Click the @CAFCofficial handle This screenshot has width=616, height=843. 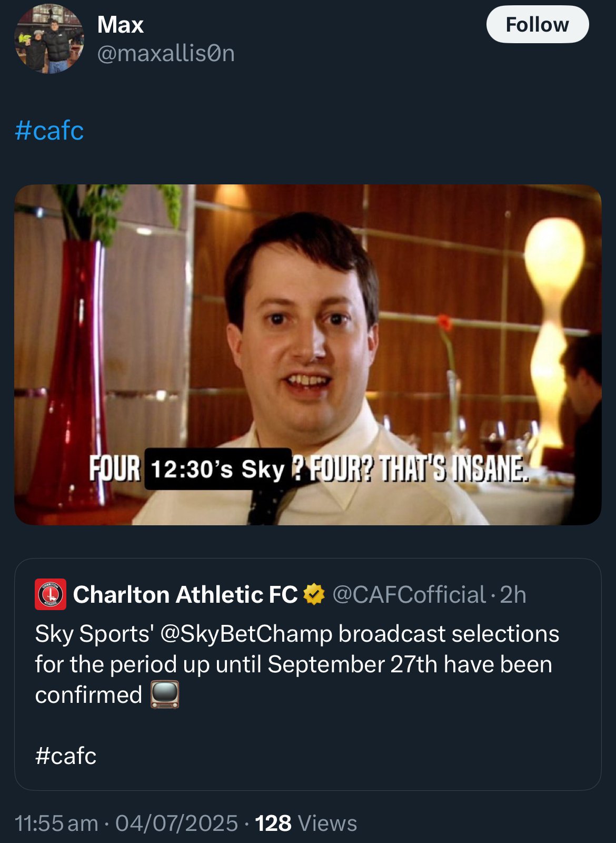click(x=409, y=594)
